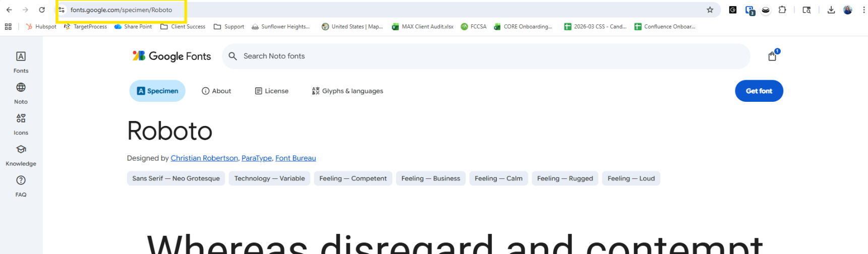
Task: Open the Client Success bookmark folder
Action: tap(183, 27)
